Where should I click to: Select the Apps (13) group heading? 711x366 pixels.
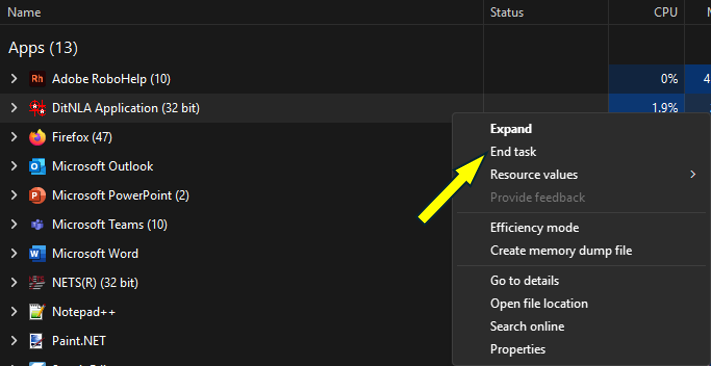pos(43,48)
